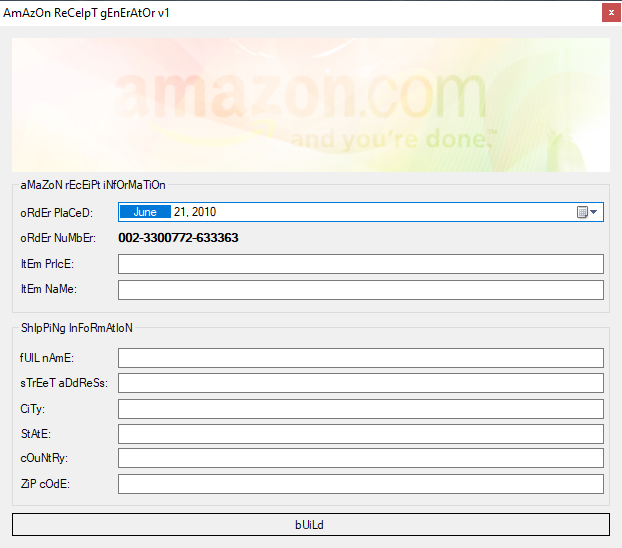The image size is (622, 548).
Task: Open the calendar dropdown in date picker
Action: (x=587, y=212)
